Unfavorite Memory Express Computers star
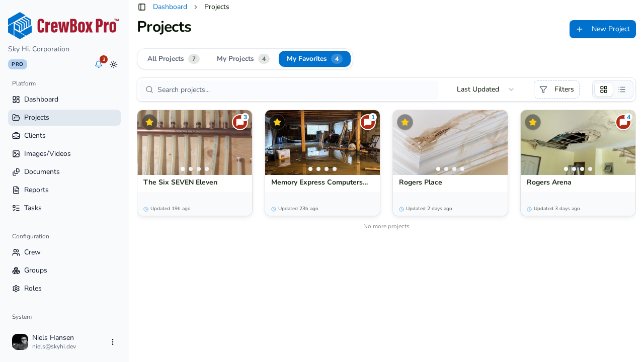The image size is (644, 362). 277,122
